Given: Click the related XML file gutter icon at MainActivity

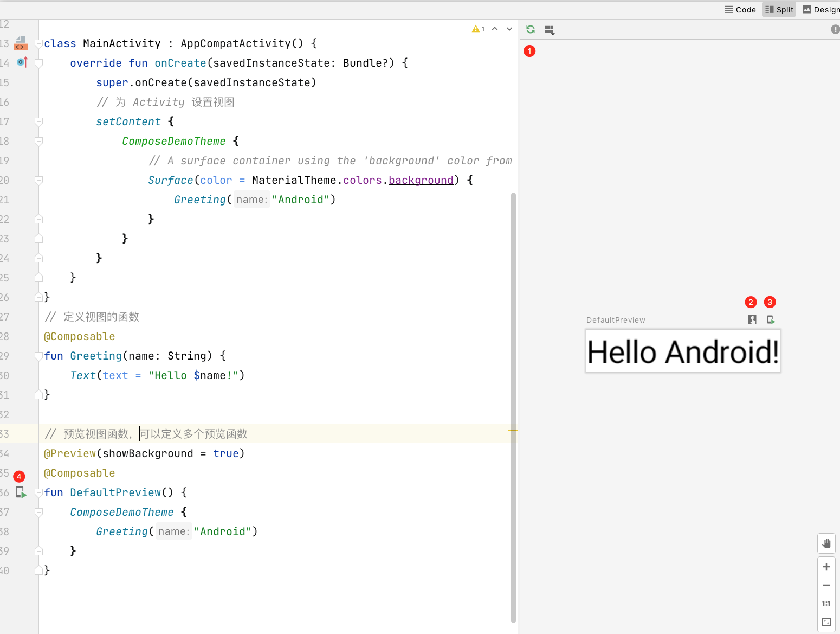Looking at the screenshot, I should (21, 43).
